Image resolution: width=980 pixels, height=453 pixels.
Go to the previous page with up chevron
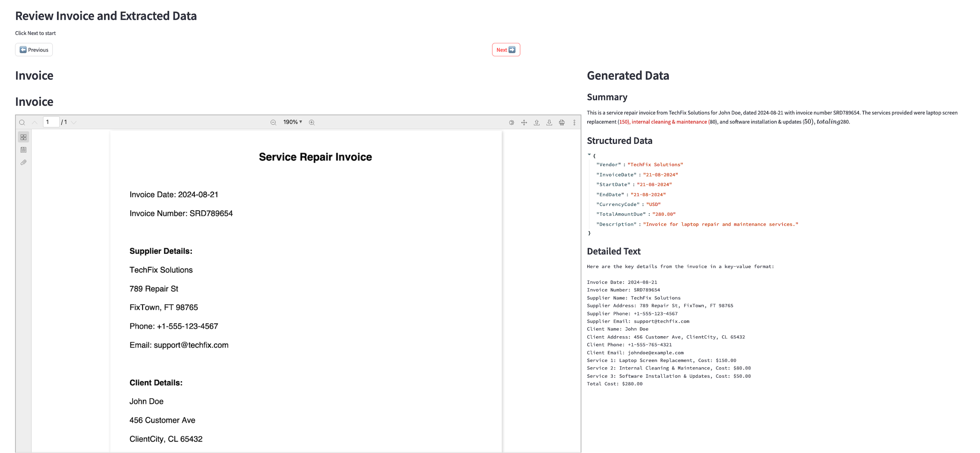point(35,122)
